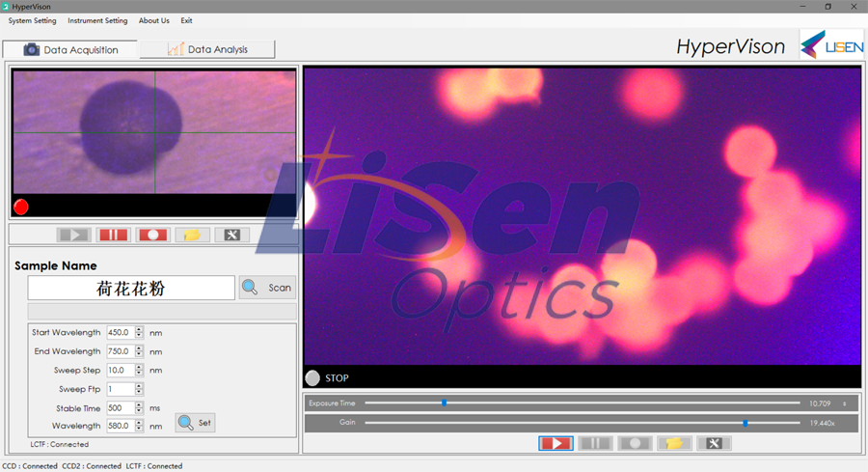Viewport: 868px width, 472px height.
Task: Record the main camera view
Action: pos(635,443)
